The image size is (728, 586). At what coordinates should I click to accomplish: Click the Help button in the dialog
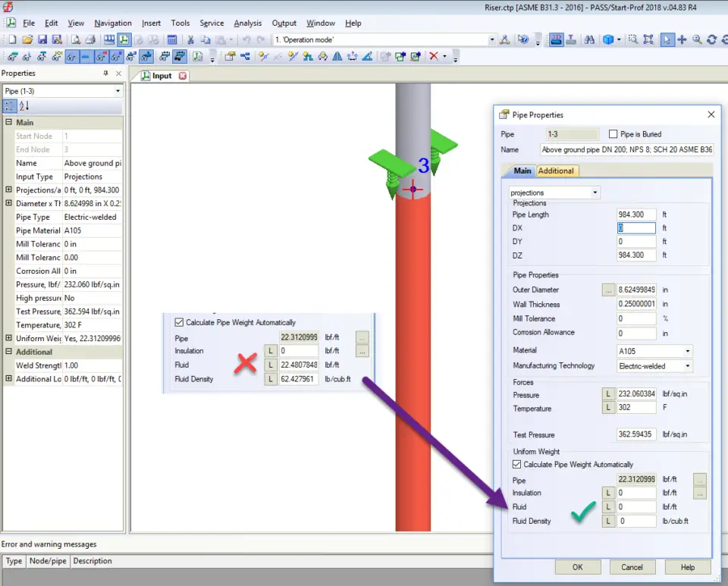(x=687, y=567)
